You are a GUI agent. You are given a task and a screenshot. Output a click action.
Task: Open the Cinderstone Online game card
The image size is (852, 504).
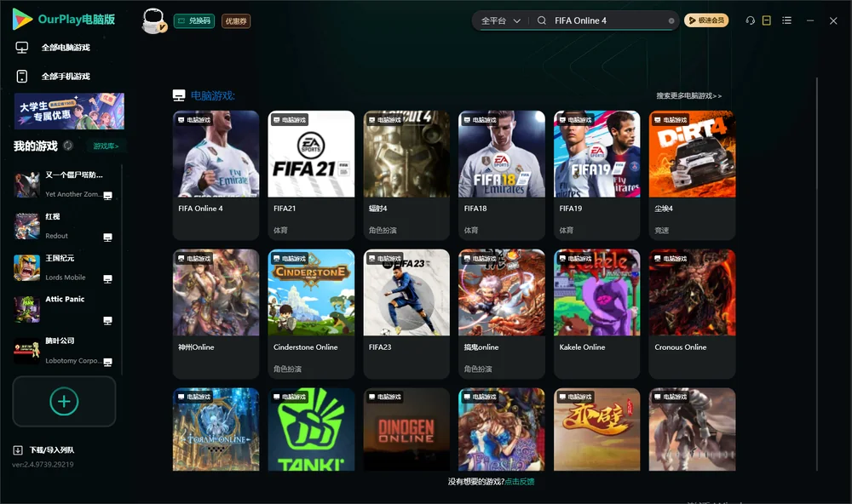tap(311, 314)
